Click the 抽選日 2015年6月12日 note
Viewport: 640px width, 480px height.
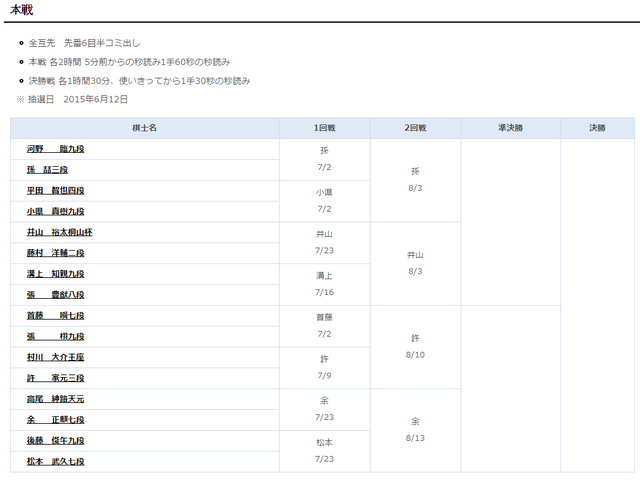tap(72, 99)
